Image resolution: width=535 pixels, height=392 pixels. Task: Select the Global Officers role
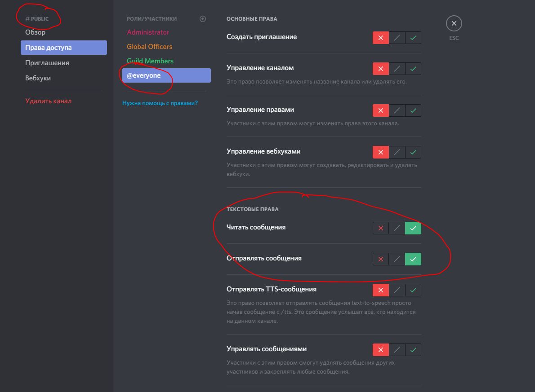tap(149, 47)
